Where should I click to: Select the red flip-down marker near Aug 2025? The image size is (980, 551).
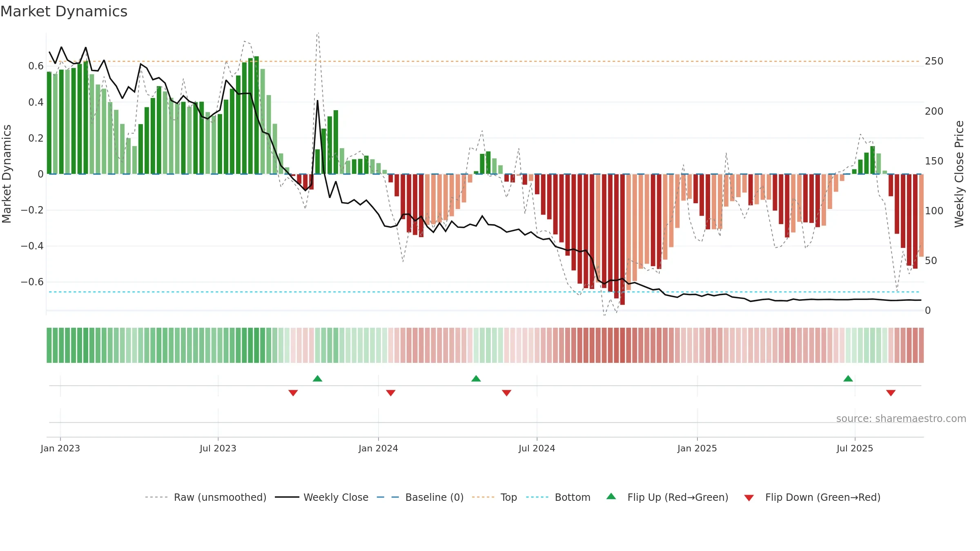891,393
